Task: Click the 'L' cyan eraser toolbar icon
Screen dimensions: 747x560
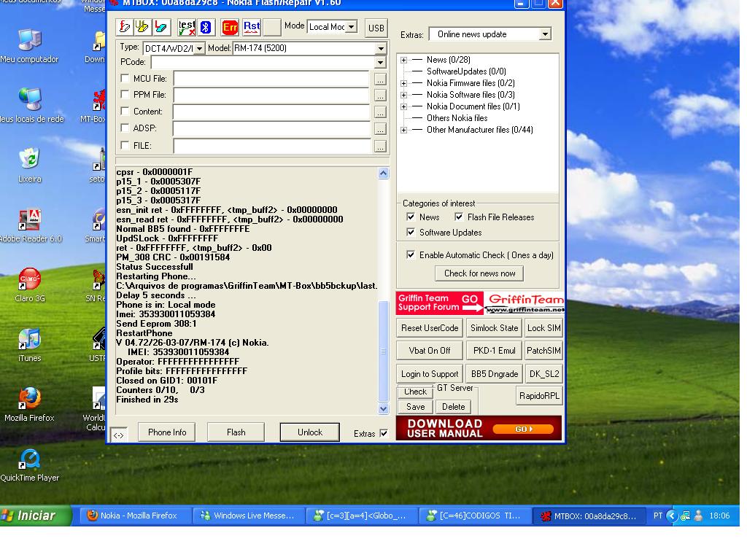Action: (x=161, y=27)
